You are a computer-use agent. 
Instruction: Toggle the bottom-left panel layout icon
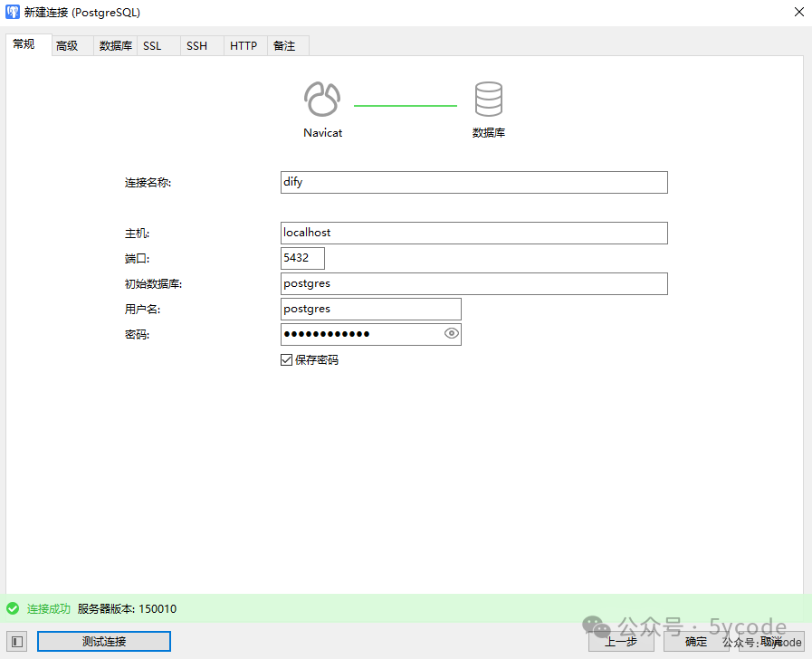click(18, 642)
